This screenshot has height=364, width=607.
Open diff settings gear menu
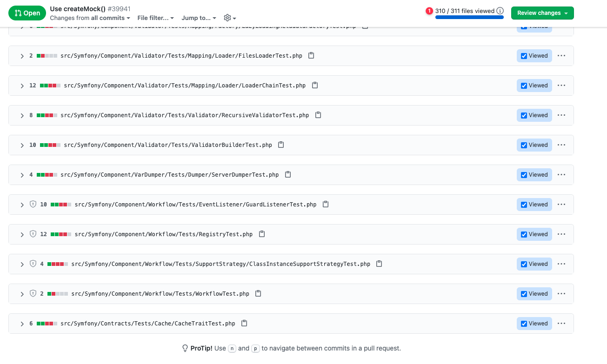(230, 18)
